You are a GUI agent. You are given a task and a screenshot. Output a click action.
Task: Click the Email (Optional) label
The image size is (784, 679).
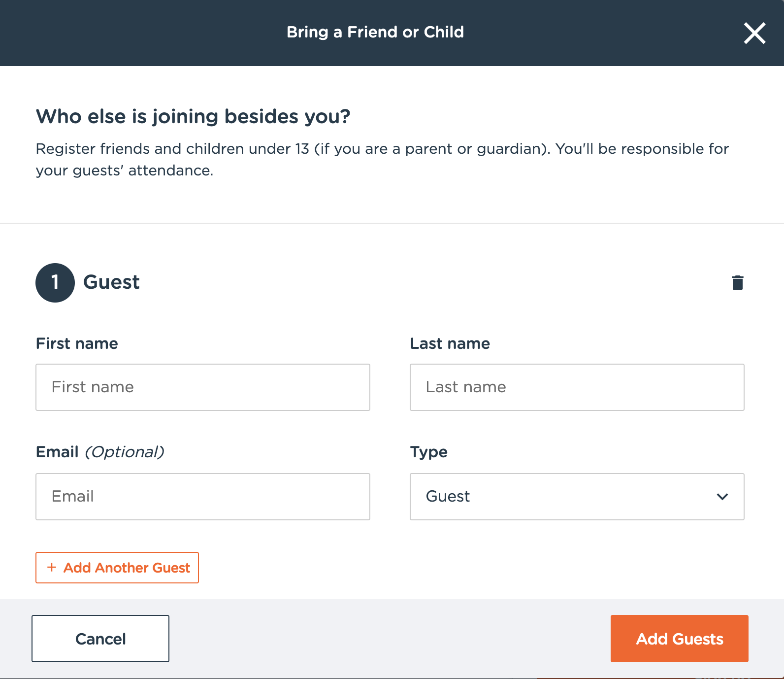(100, 452)
